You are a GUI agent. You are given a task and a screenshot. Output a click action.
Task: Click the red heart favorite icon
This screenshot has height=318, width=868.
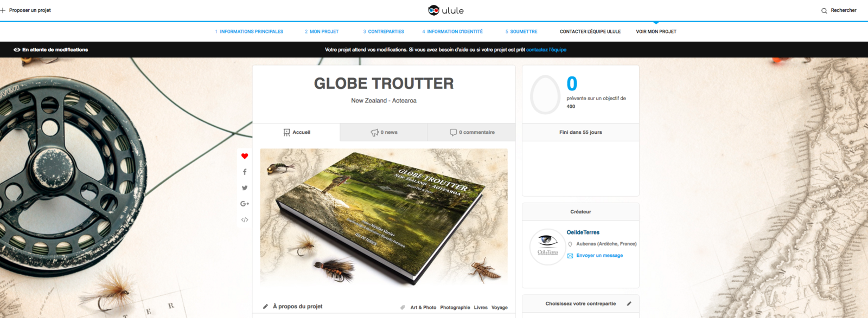[x=245, y=156]
